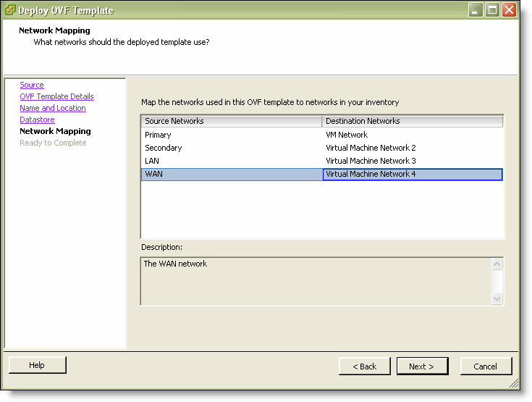Click the Next > button
532x402 pixels.
(422, 366)
